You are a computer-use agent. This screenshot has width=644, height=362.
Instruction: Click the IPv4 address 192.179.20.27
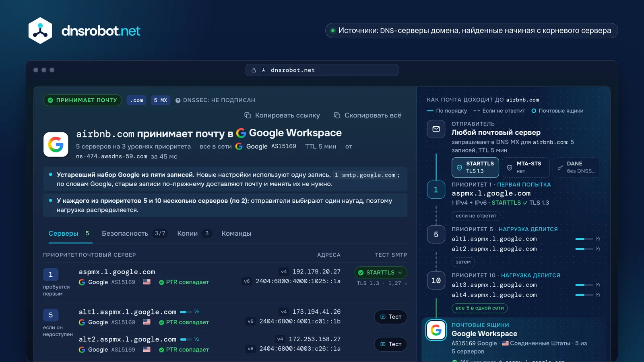[316, 272]
